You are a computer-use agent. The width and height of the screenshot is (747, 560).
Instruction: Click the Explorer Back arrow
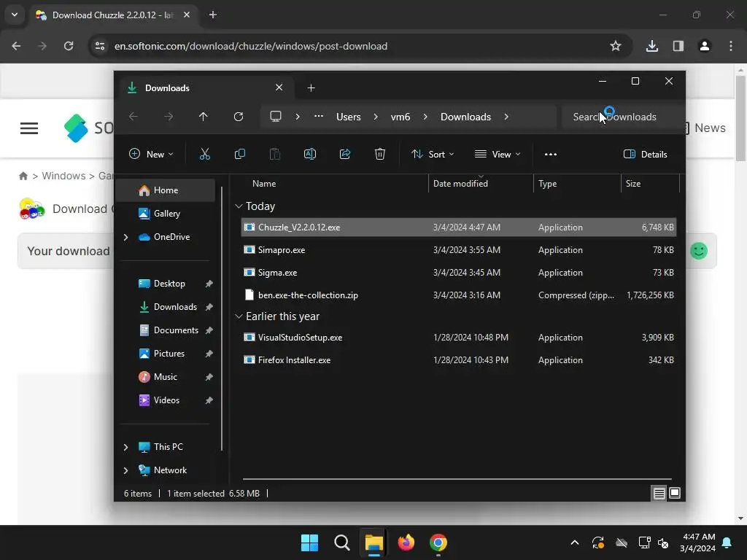(x=133, y=117)
